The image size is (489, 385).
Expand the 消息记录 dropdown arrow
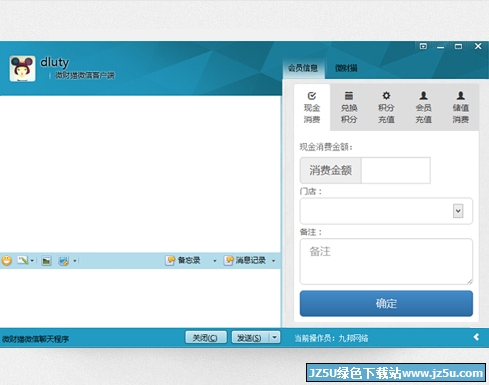coord(273,261)
